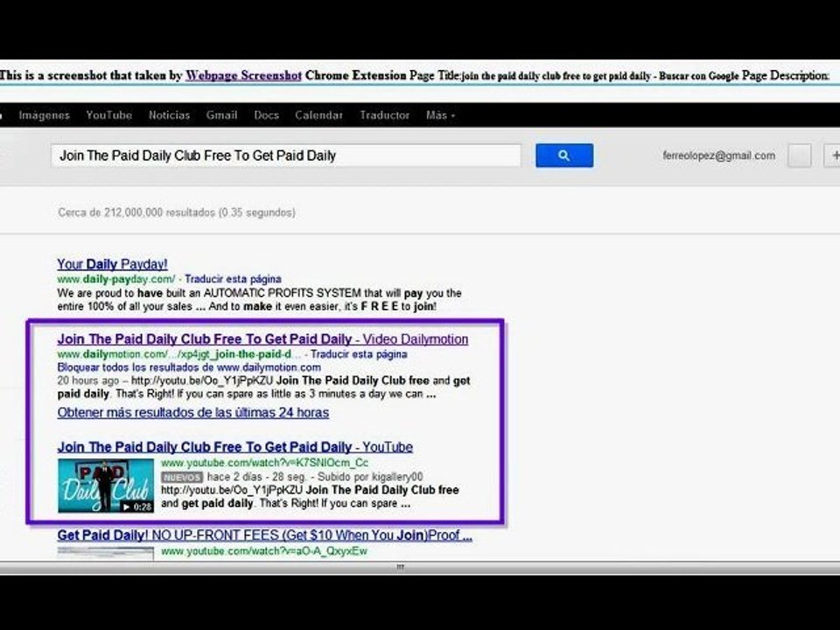The height and width of the screenshot is (630, 840).
Task: Click the www.daily-payday.com green URL
Action: tap(116, 279)
